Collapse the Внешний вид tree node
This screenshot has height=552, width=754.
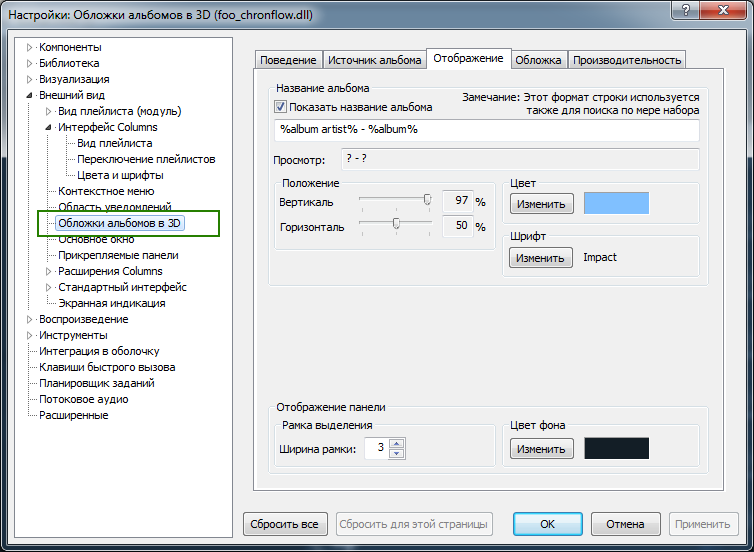(x=29, y=95)
